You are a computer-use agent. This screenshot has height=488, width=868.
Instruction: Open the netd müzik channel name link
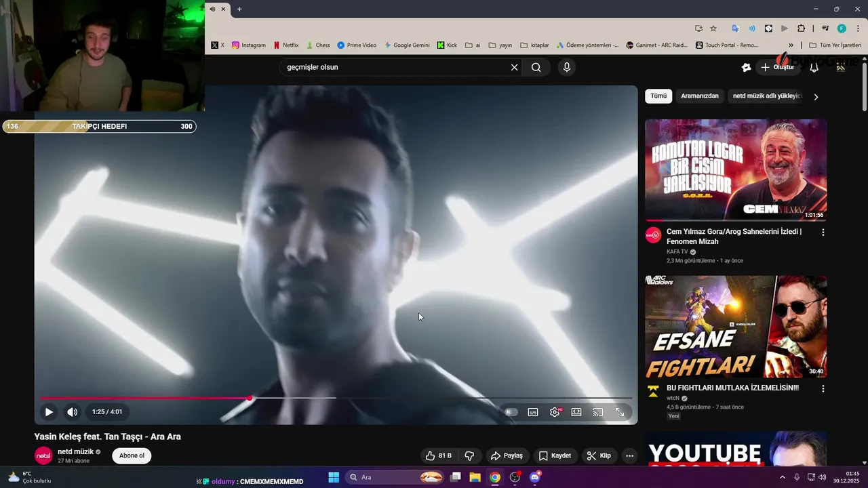pyautogui.click(x=75, y=451)
